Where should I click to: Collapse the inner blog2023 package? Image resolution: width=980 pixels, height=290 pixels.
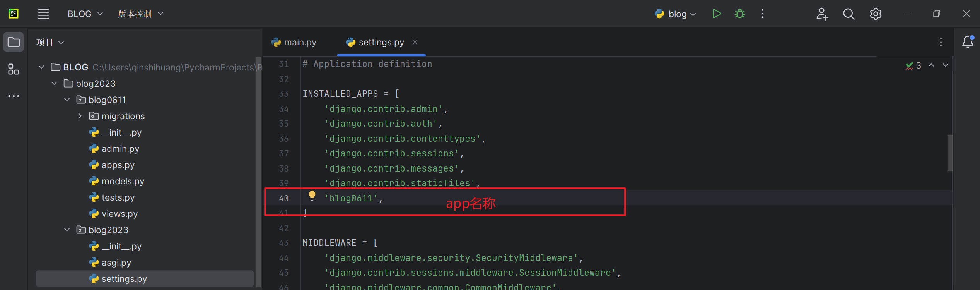tap(67, 230)
